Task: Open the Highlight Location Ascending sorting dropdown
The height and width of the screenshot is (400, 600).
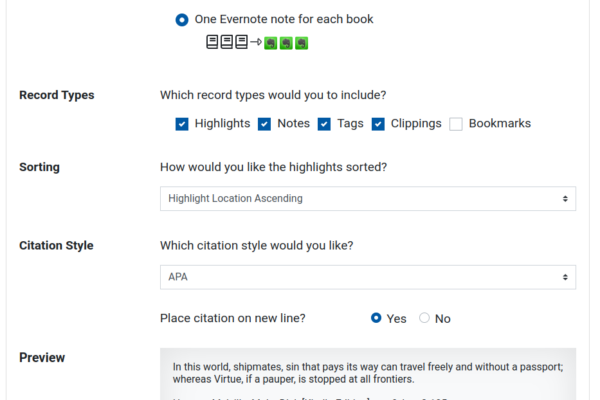Action: point(368,199)
